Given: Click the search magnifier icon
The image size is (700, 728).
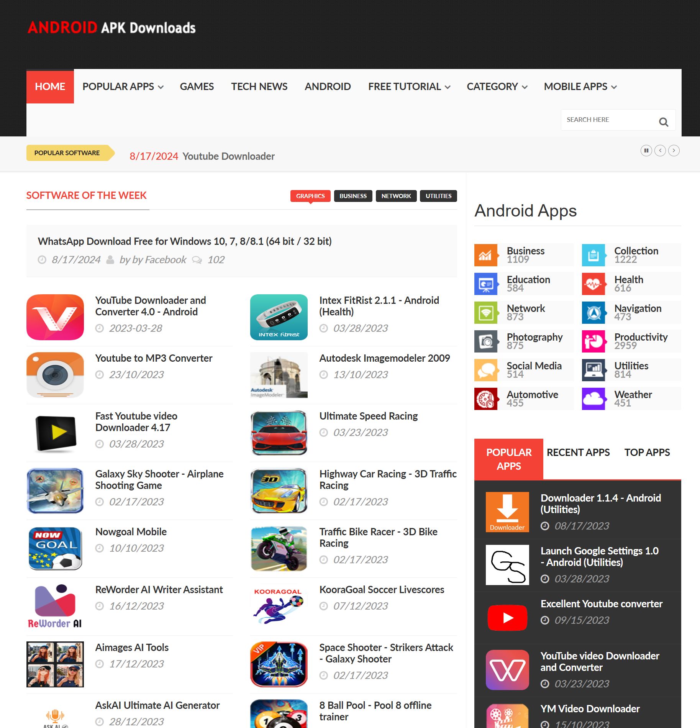Looking at the screenshot, I should (x=663, y=122).
